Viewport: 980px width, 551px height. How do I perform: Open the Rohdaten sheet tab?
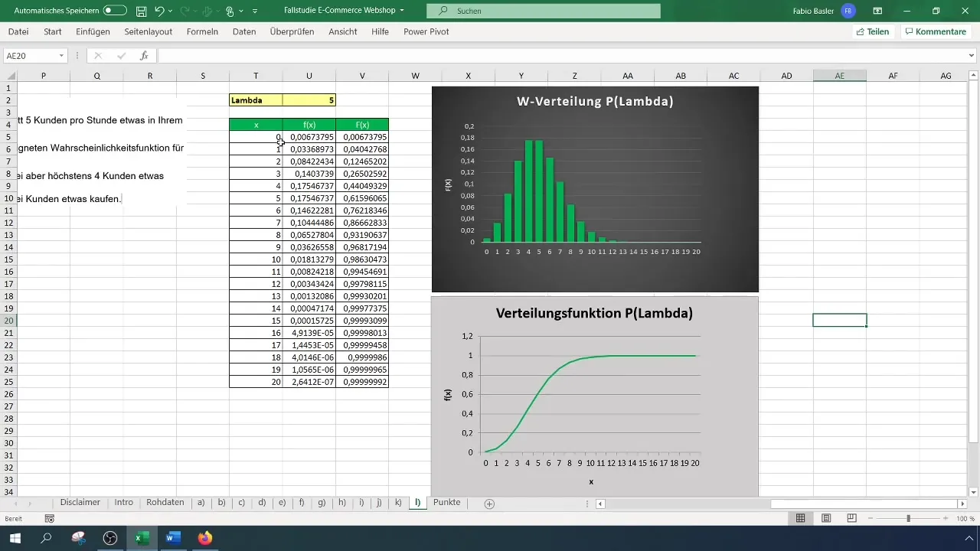click(x=165, y=503)
